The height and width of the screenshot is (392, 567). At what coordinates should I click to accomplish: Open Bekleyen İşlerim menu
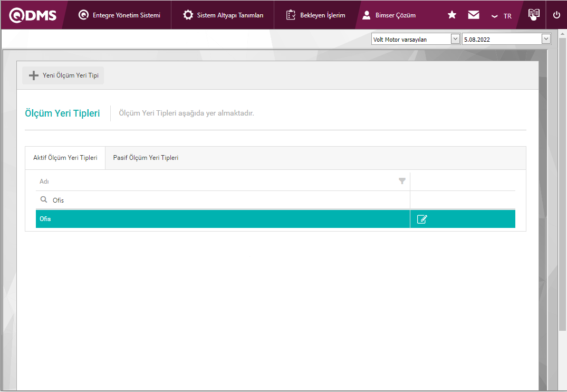coord(316,15)
